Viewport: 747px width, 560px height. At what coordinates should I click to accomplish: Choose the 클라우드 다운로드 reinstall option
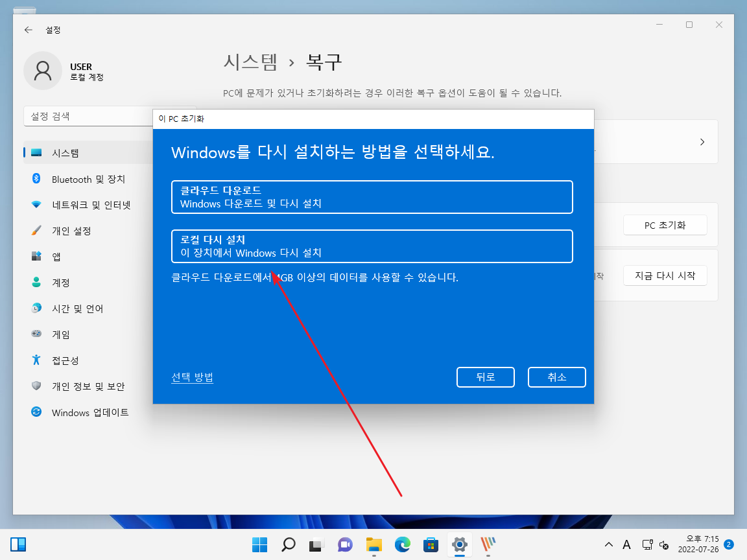click(372, 196)
